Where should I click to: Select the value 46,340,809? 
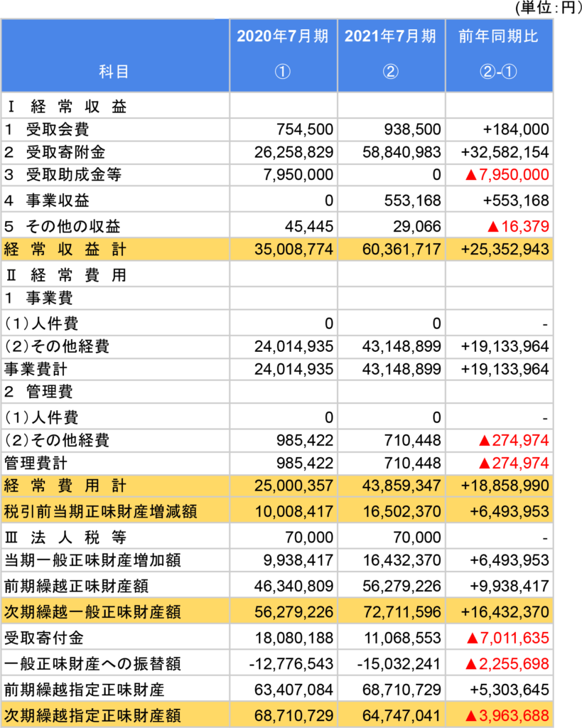293,587
